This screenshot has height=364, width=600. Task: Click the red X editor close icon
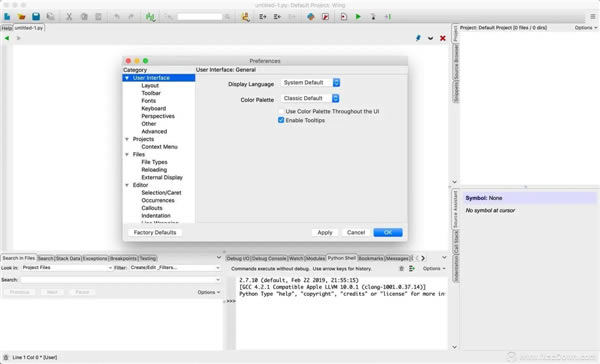tap(443, 38)
